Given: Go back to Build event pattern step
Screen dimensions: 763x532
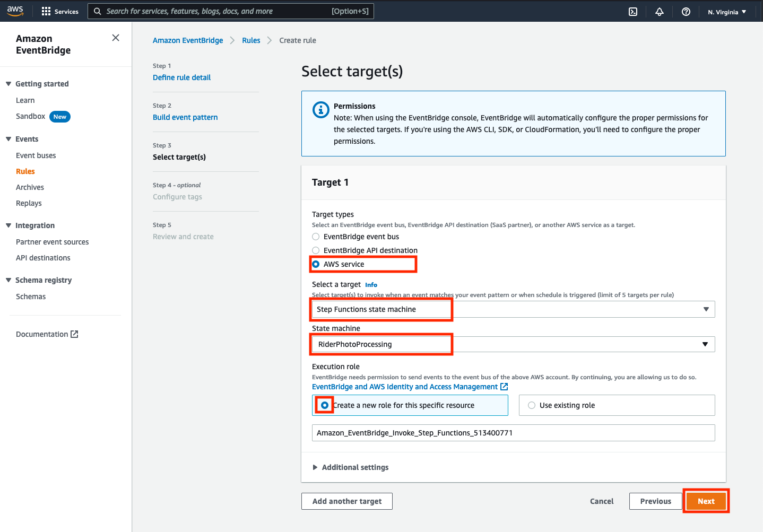Looking at the screenshot, I should (x=185, y=117).
